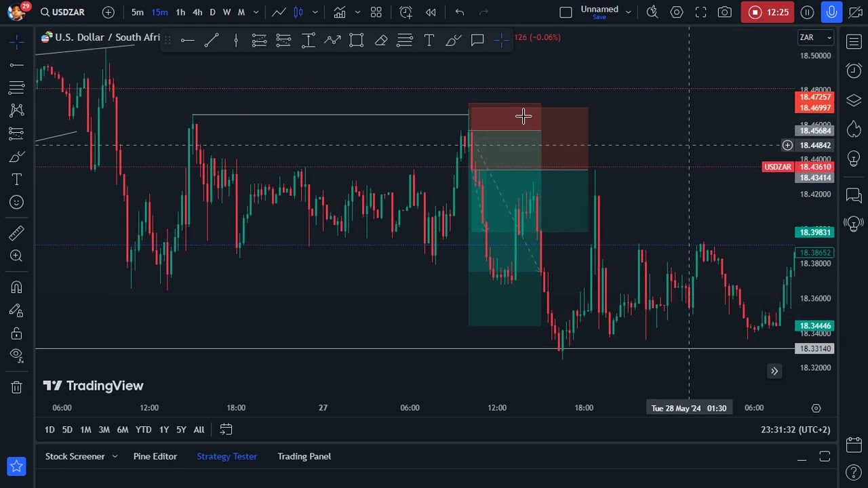This screenshot has width=868, height=488.
Task: Open the Strategy Tester tab
Action: [x=227, y=456]
